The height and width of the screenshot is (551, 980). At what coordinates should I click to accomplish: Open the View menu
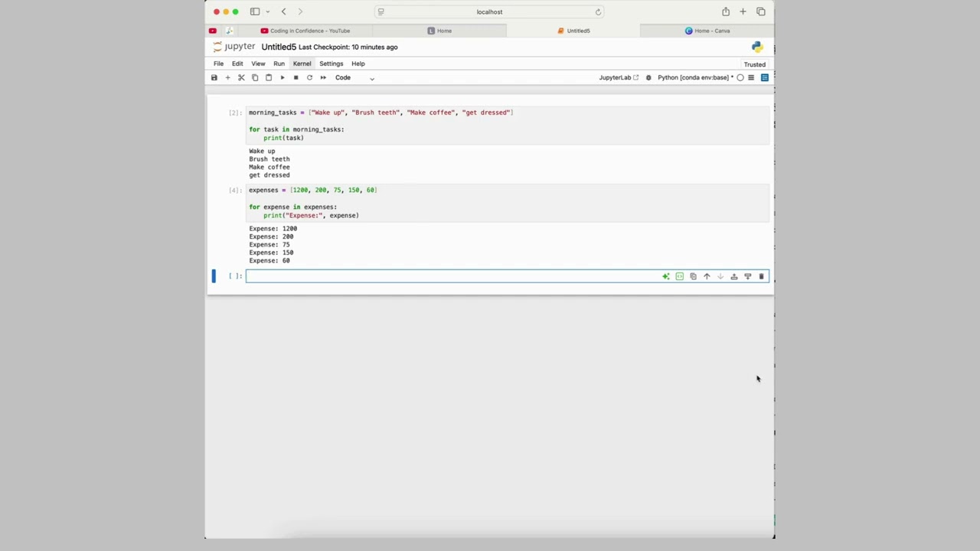258,64
